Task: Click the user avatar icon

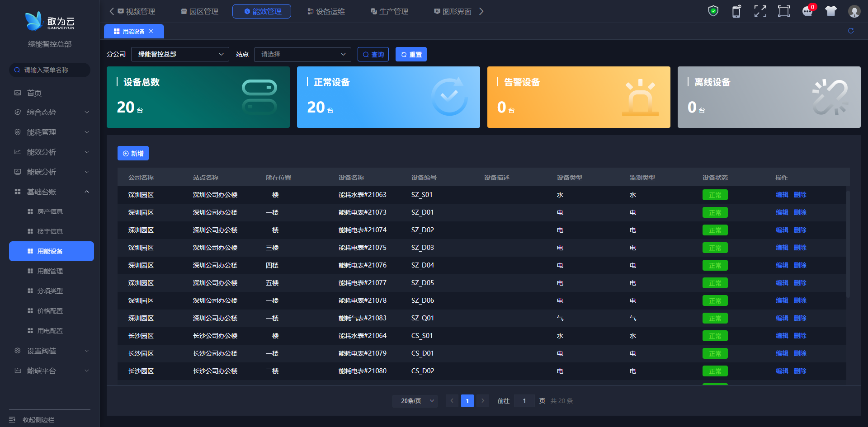Action: (854, 11)
